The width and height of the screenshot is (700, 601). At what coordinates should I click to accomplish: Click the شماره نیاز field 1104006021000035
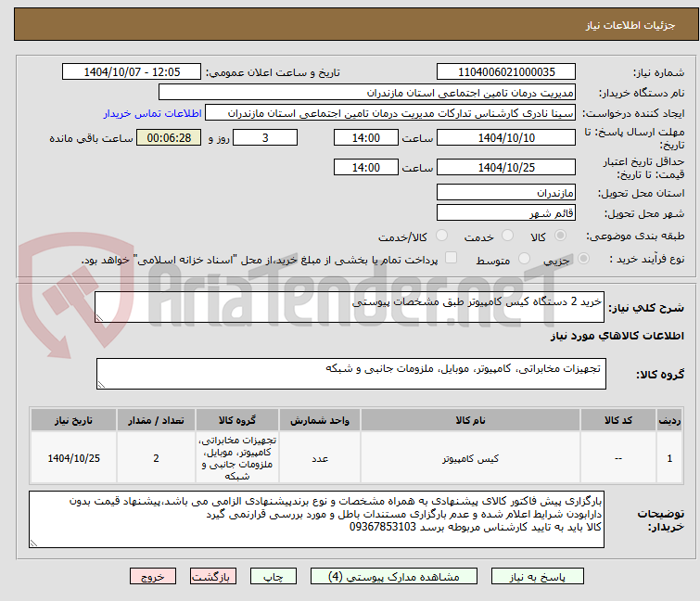pyautogui.click(x=506, y=72)
